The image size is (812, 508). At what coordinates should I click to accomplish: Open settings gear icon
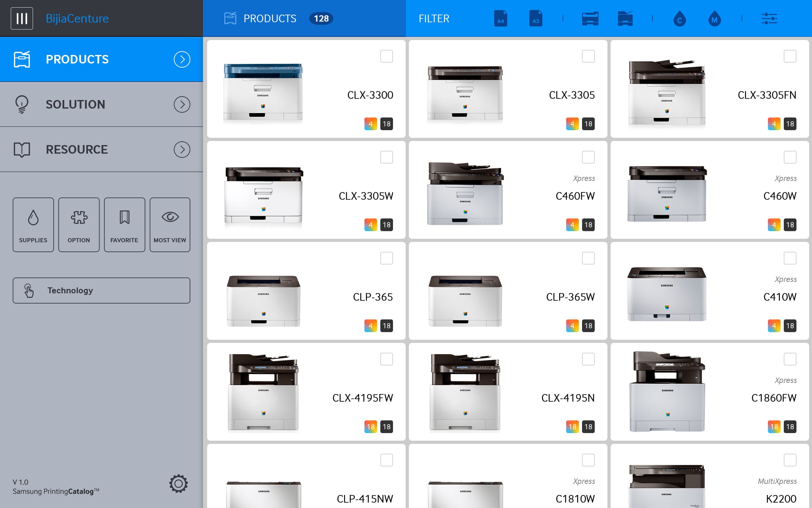tap(179, 484)
